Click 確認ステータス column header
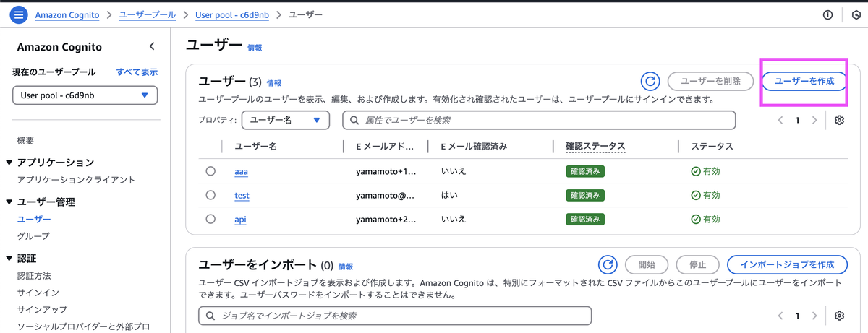868x333 pixels. (x=595, y=147)
